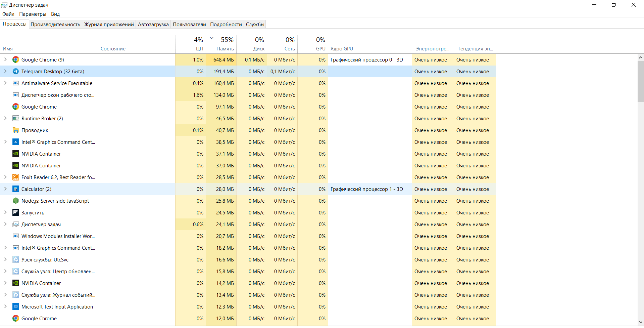Sort by the Сеть column header
644x328 pixels.
[x=282, y=44]
